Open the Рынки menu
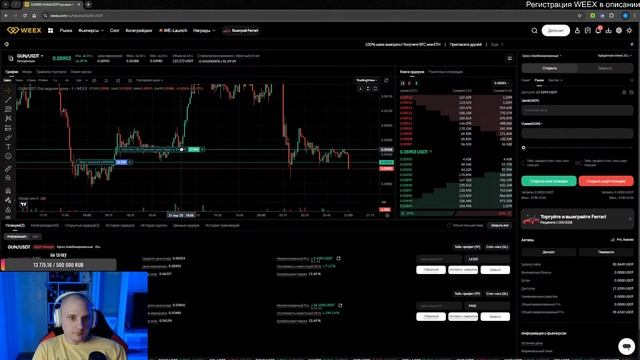The width and height of the screenshot is (640, 360). 66,31
